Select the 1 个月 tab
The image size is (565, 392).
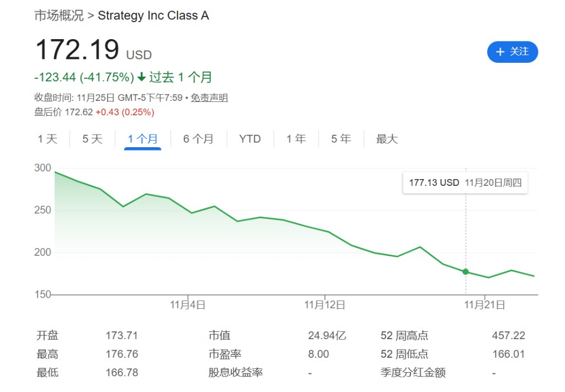click(x=143, y=139)
